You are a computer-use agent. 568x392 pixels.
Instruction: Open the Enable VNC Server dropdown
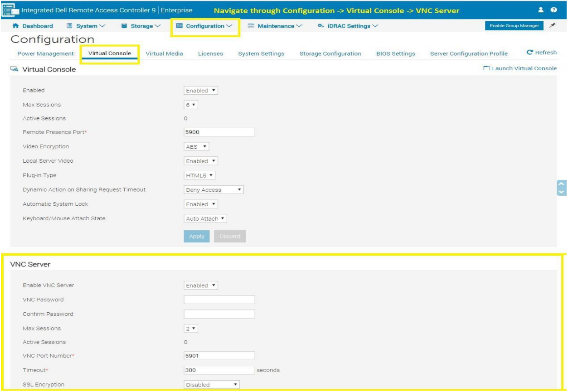click(x=201, y=286)
